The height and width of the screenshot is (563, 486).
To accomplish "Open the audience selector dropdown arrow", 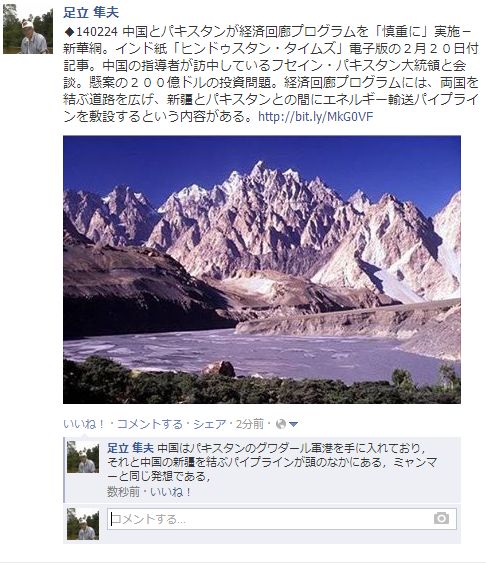I will click(x=293, y=424).
